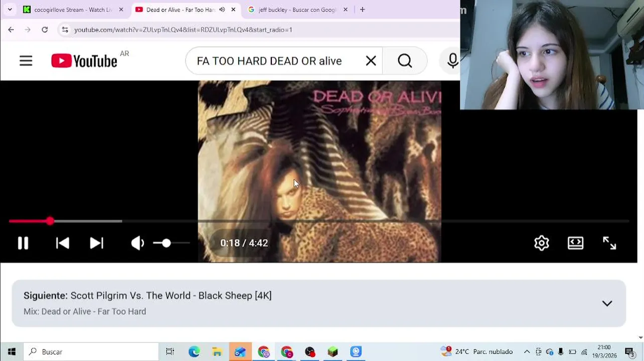Click the Buscar taskbar search box
Screen dimensions: 644x361
tap(91, 352)
